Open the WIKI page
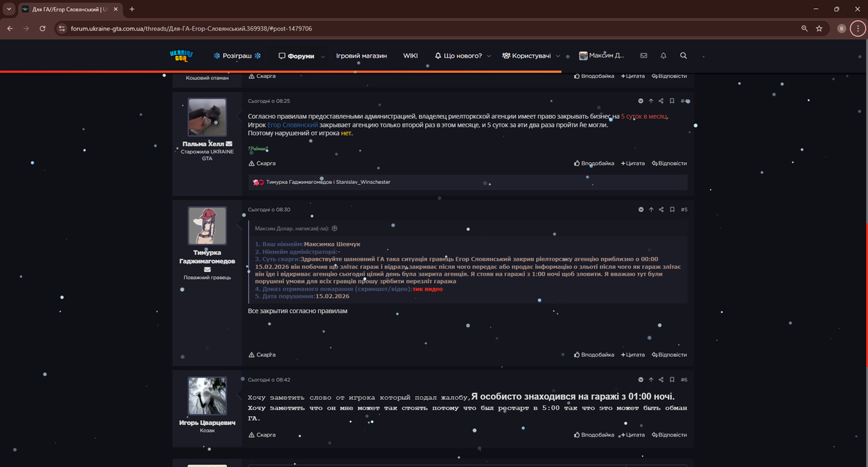The width and height of the screenshot is (868, 467). click(410, 56)
